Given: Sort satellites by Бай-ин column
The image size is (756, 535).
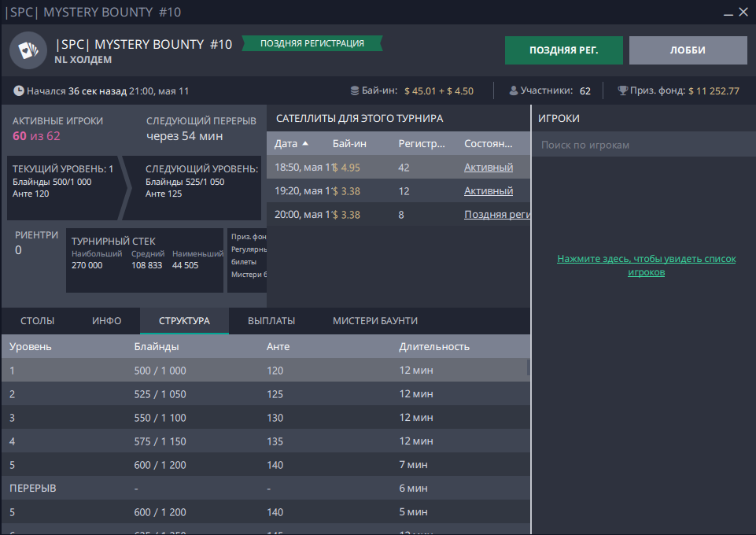Looking at the screenshot, I should click(x=349, y=144).
